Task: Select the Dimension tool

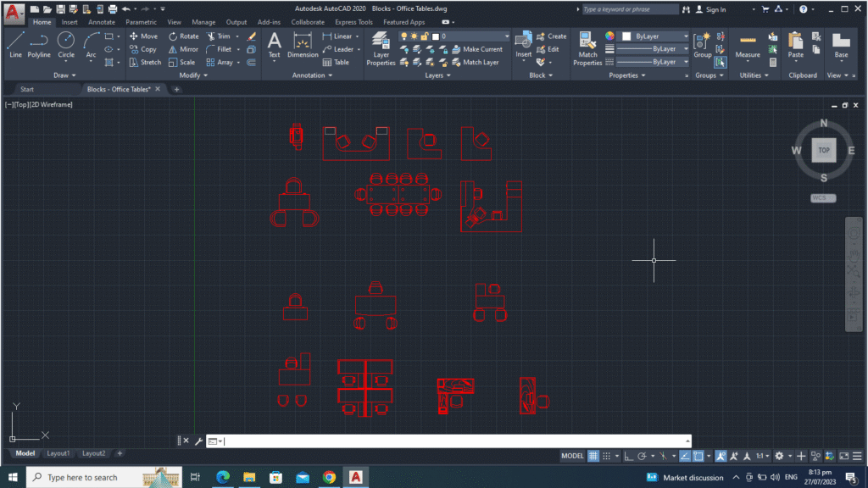Action: click(x=303, y=44)
